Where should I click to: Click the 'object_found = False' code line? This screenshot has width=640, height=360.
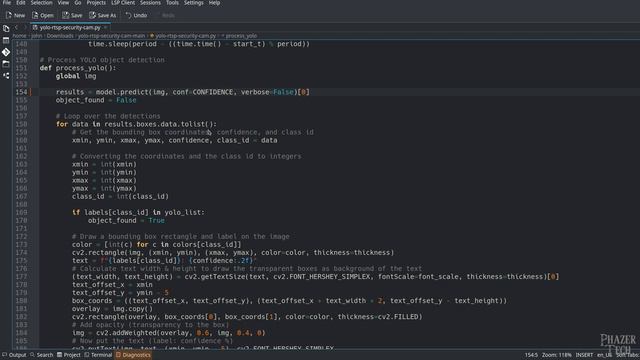[96, 100]
